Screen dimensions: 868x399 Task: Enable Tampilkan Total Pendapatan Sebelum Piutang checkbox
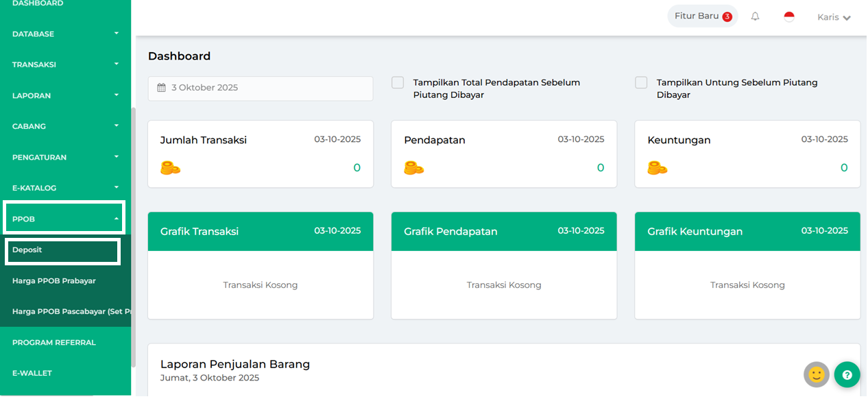pyautogui.click(x=398, y=83)
